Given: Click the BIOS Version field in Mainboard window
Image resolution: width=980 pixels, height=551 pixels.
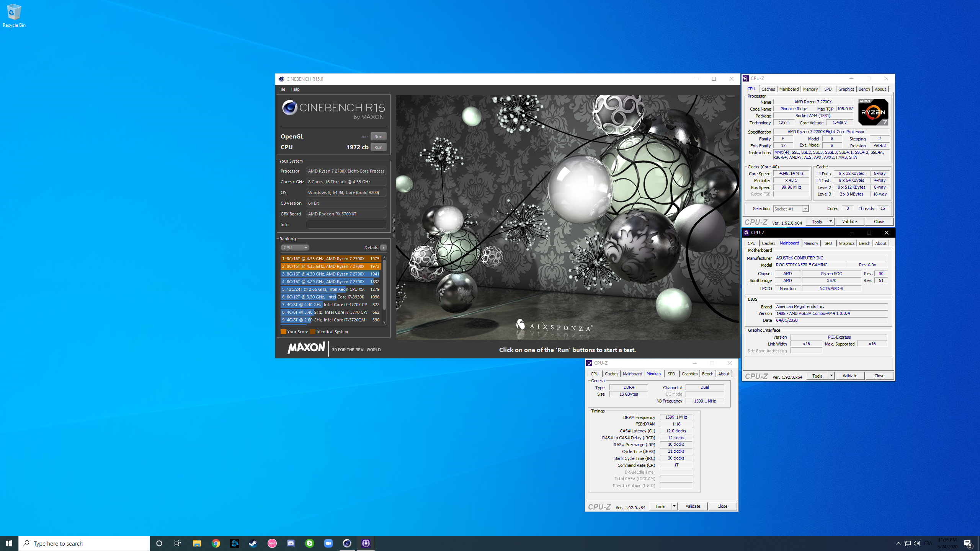Looking at the screenshot, I should [x=831, y=313].
